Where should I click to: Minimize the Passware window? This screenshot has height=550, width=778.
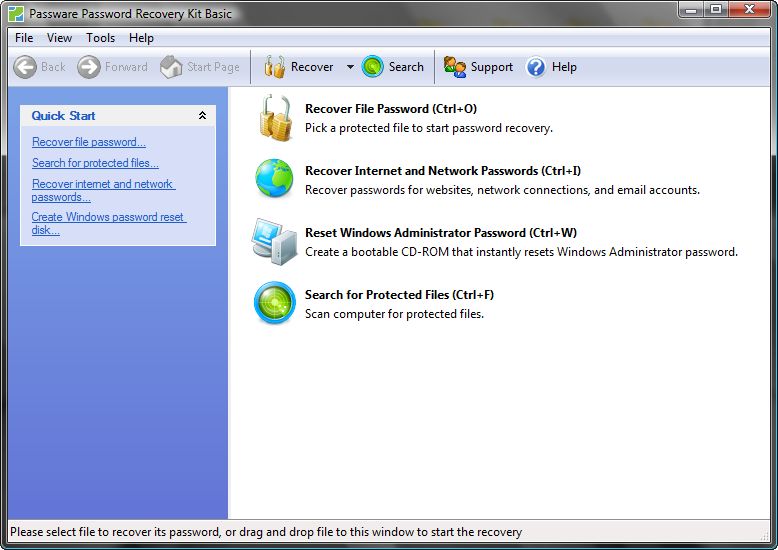[691, 9]
